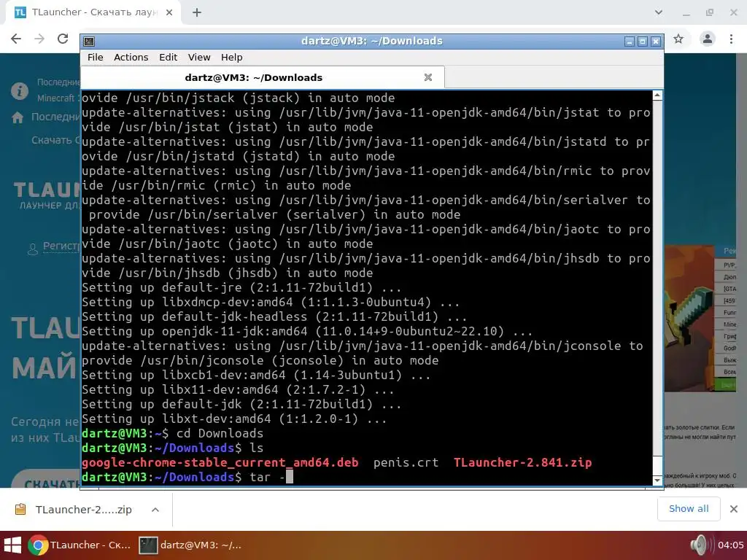The height and width of the screenshot is (560, 747).
Task: Click terminal scrollbar down arrow
Action: pyautogui.click(x=657, y=480)
